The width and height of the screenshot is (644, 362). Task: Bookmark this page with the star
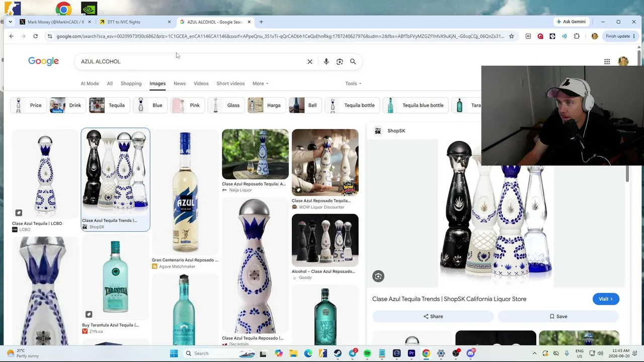point(511,36)
